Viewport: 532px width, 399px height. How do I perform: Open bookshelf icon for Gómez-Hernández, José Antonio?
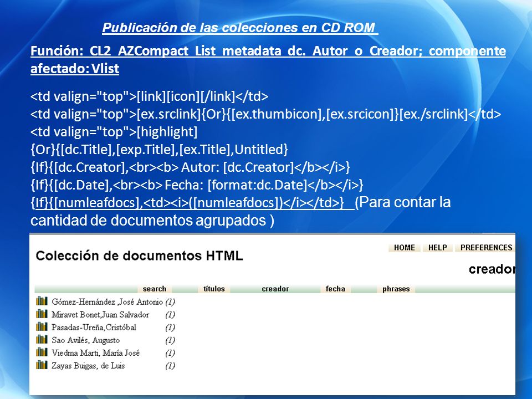pyautogui.click(x=42, y=301)
